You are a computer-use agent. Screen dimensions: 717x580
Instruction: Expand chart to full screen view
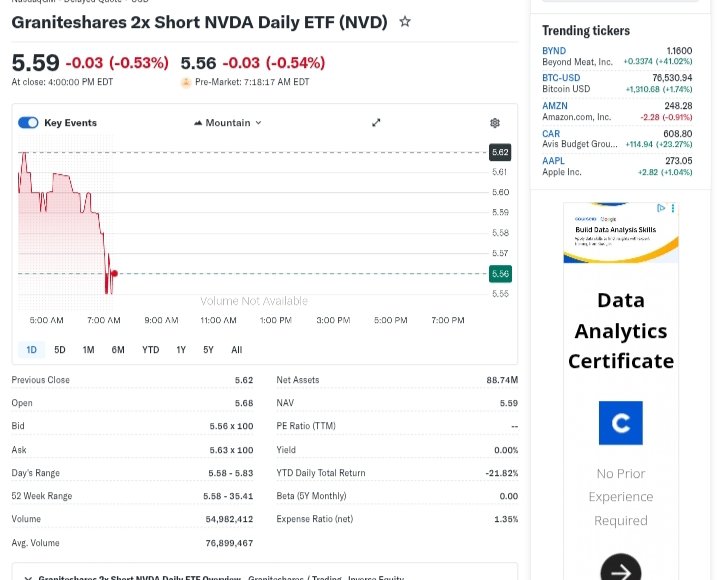click(376, 123)
